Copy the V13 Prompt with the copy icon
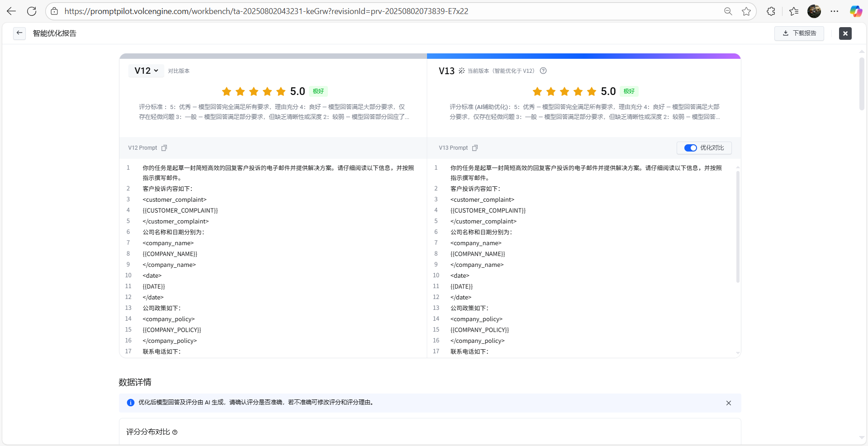Image resolution: width=868 pixels, height=446 pixels. tap(475, 148)
